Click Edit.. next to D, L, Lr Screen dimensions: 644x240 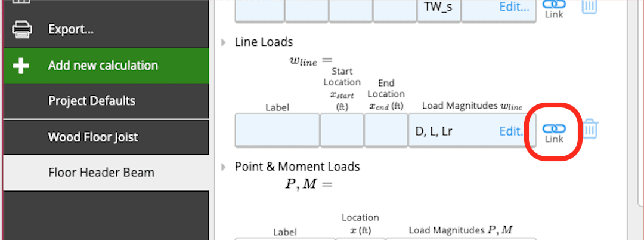click(512, 131)
